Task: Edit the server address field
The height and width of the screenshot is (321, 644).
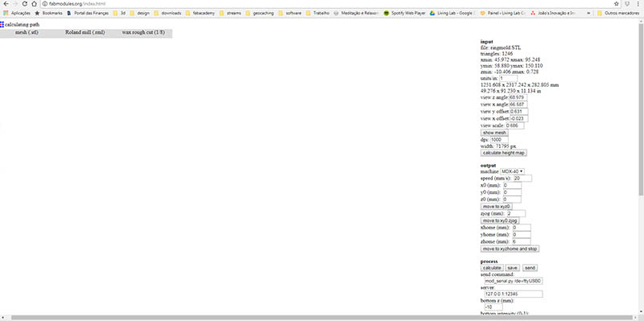Action: point(514,294)
